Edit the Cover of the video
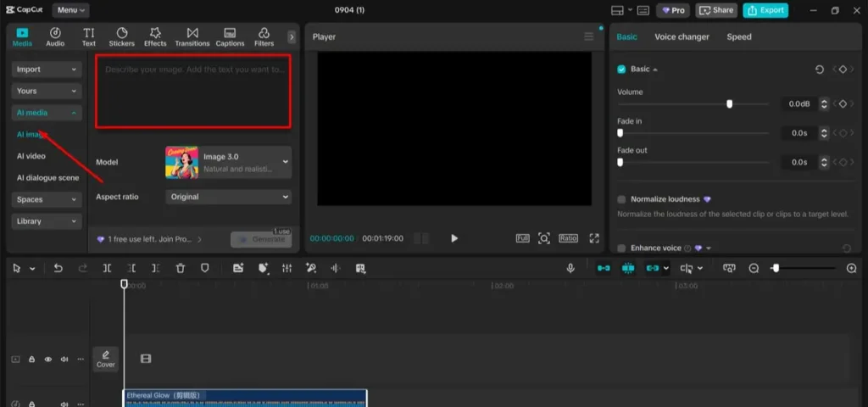Viewport: 868px width, 407px height. 106,360
